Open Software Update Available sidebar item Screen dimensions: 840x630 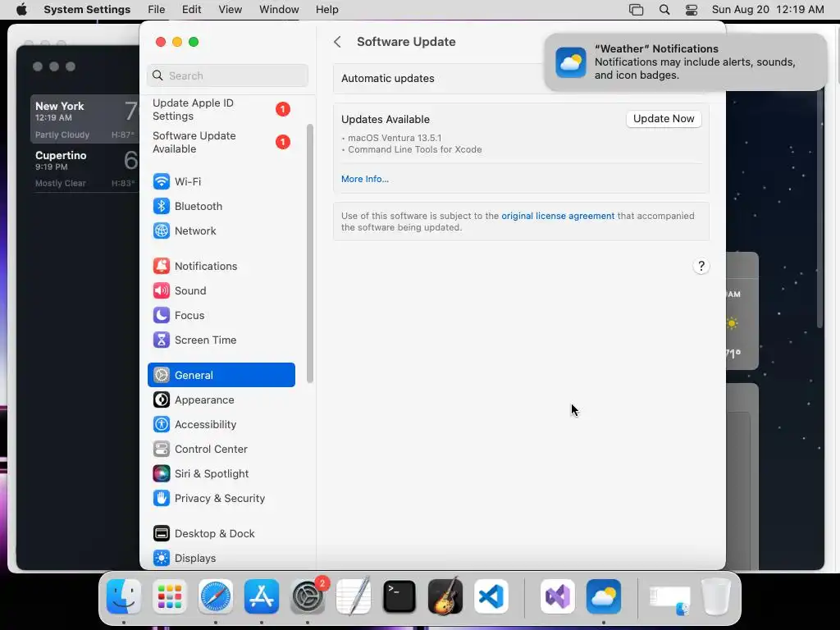(221, 142)
